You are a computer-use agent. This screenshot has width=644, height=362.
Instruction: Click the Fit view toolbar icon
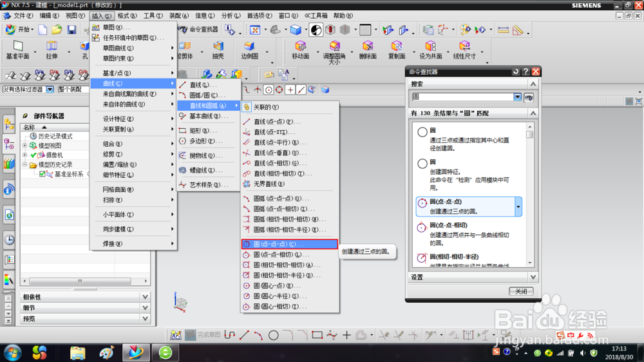tap(254, 30)
